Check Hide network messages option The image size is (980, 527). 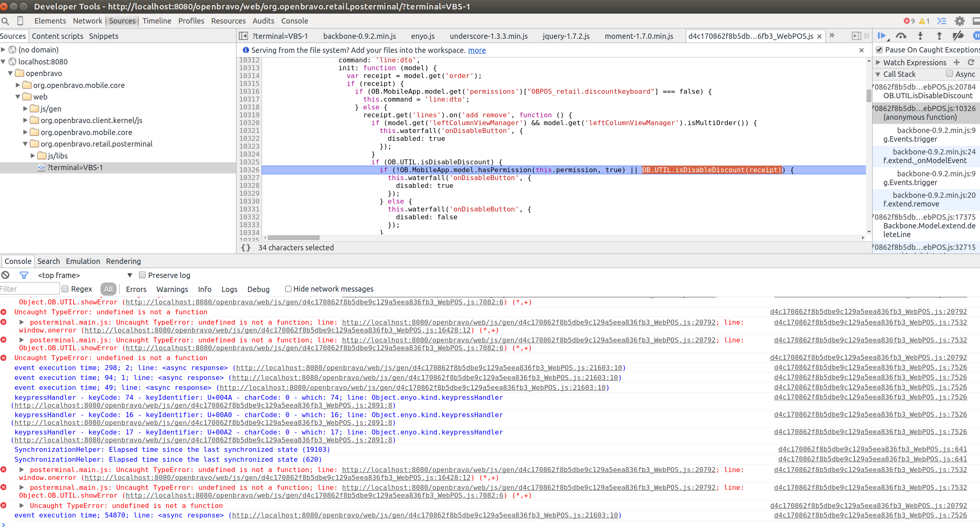tap(288, 289)
